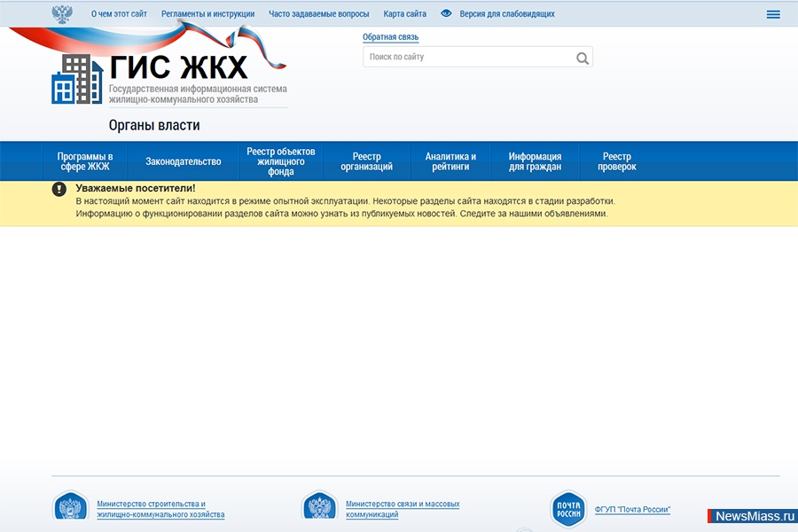Click the Pochta Rossii logo badge
The height and width of the screenshot is (532, 798).
pos(567,510)
